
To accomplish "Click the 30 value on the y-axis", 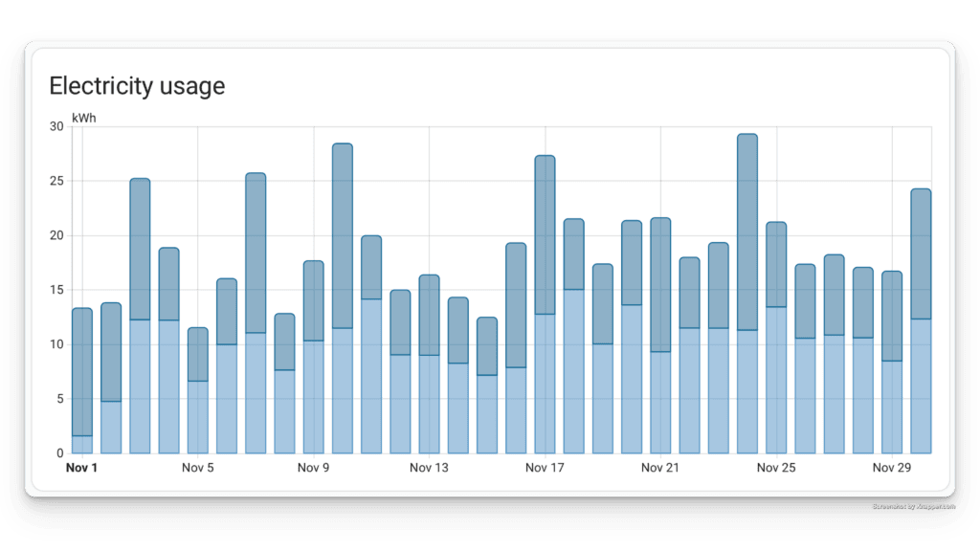I will [x=56, y=126].
